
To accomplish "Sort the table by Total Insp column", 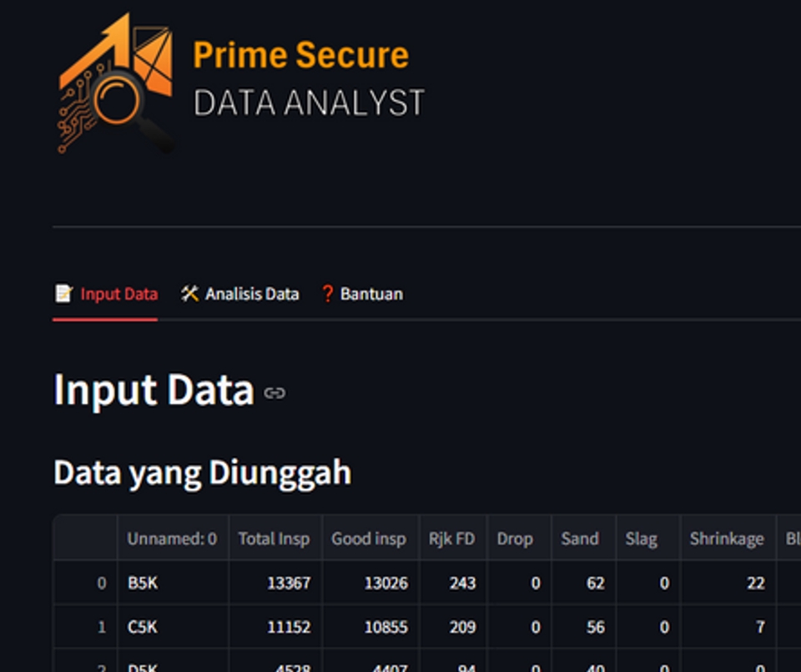I will coord(274,538).
